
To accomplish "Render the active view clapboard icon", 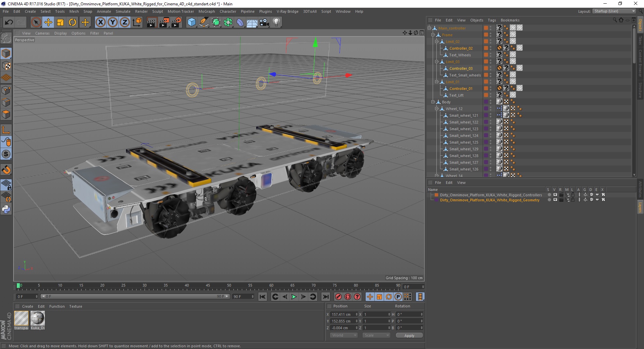I will pos(152,22).
